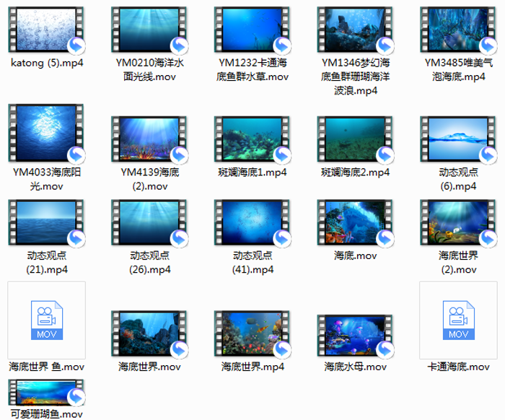This screenshot has width=505, height=420.
Task: Select the 海底世界 (2).mov thumbnail
Action: pyautogui.click(x=459, y=222)
